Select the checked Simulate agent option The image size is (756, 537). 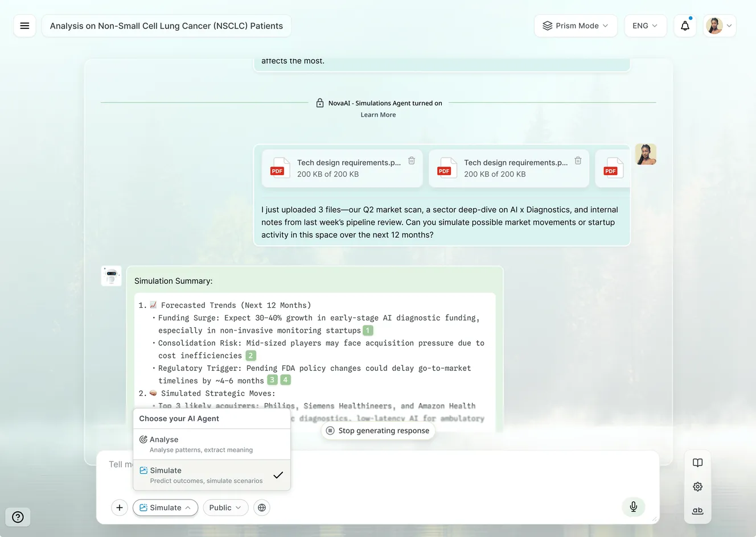point(212,475)
